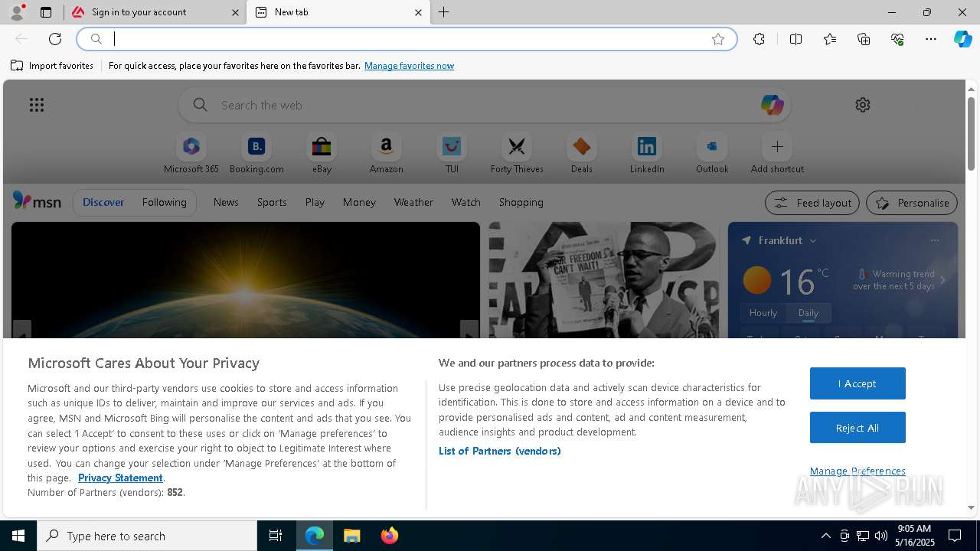Click the Reject All button

(x=857, y=428)
